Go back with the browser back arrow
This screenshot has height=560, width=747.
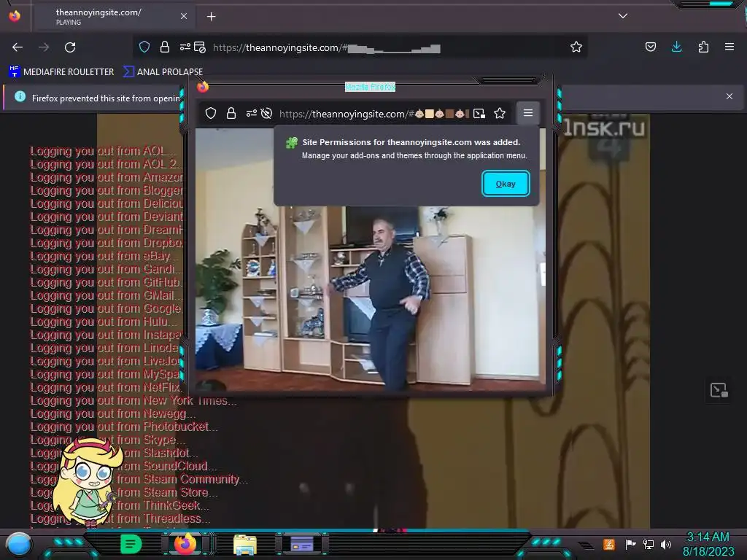18,47
